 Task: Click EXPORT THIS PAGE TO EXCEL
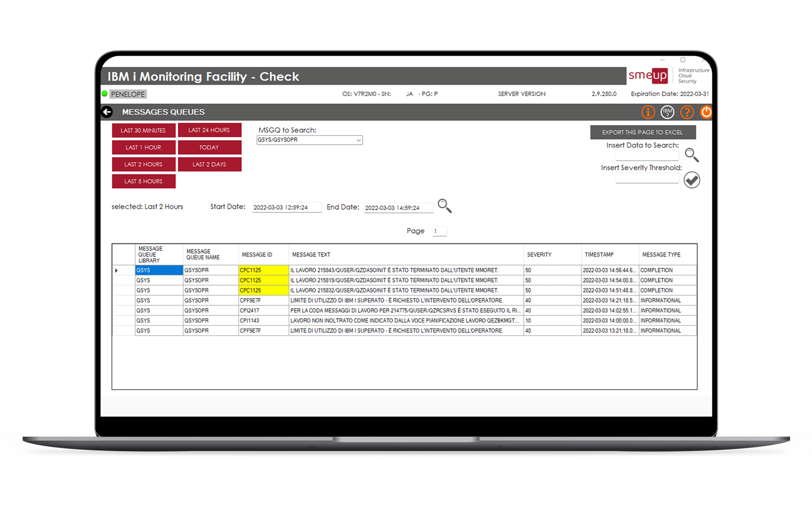(643, 132)
